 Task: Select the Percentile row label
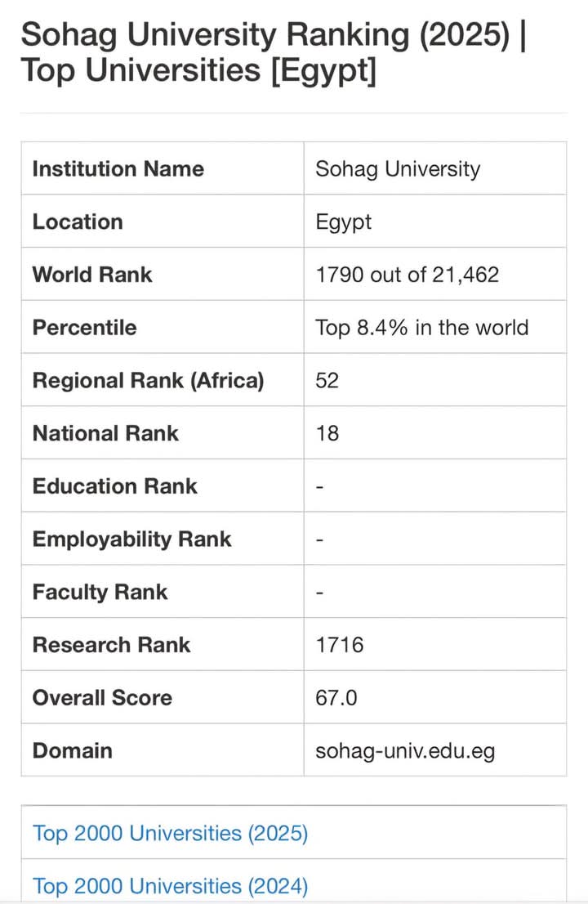[84, 328]
